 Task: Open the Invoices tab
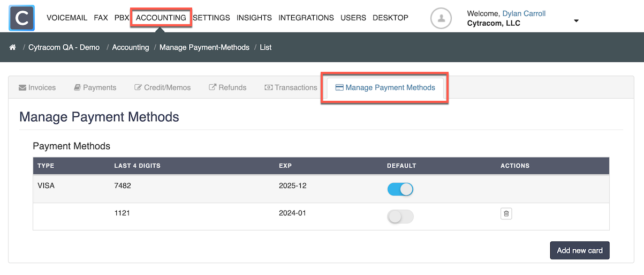coord(37,87)
